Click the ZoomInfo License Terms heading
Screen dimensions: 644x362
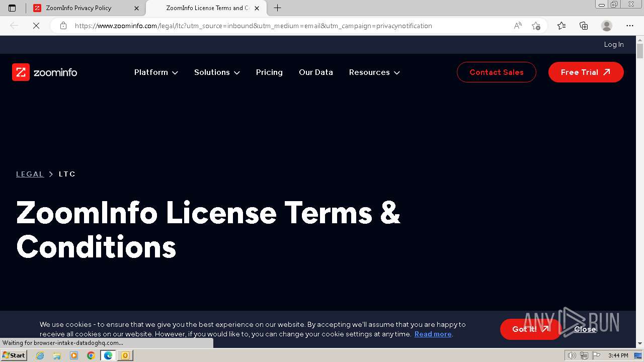(x=208, y=230)
